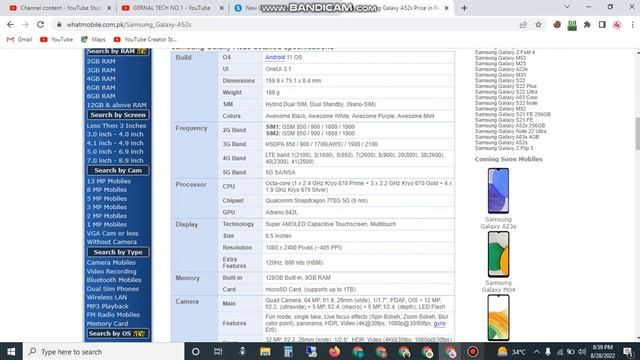Open the Samsung Galaxy Z Fold 4 link
This screenshot has height=360, width=640.
tap(504, 52)
